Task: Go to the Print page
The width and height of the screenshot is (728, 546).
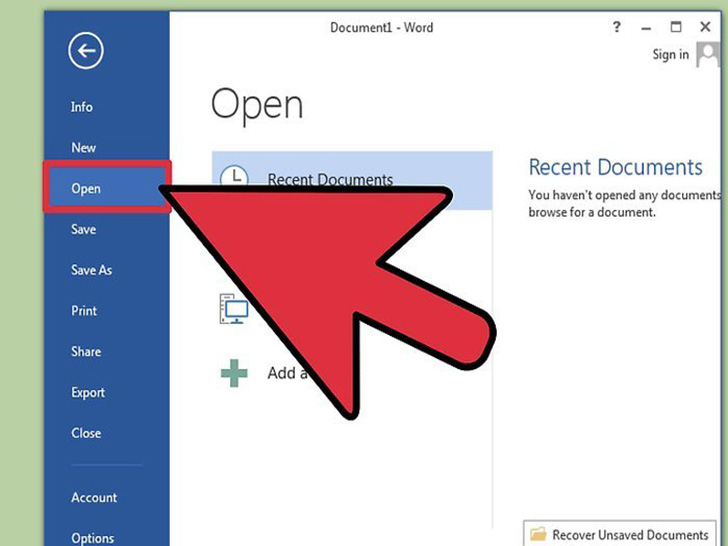Action: click(84, 311)
